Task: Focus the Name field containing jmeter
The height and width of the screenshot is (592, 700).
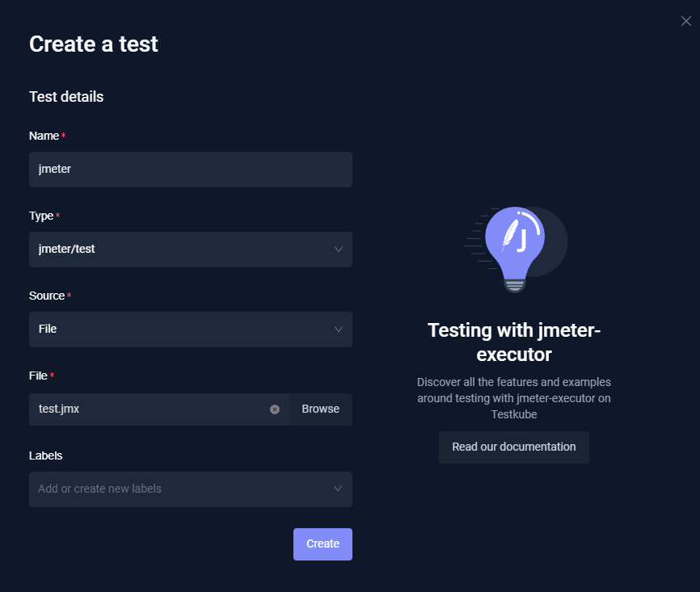Action: click(x=190, y=170)
